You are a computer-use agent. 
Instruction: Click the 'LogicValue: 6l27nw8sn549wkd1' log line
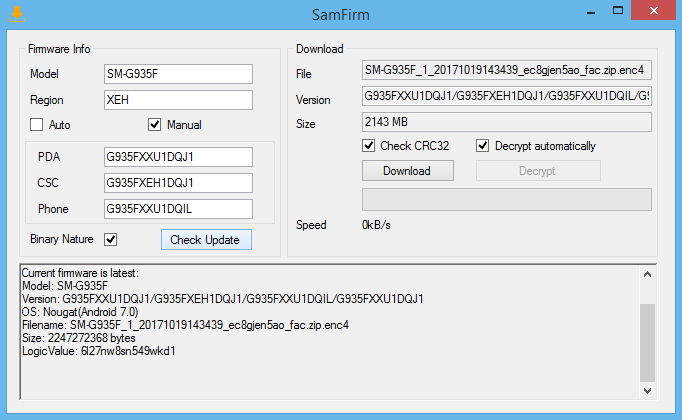(x=99, y=351)
